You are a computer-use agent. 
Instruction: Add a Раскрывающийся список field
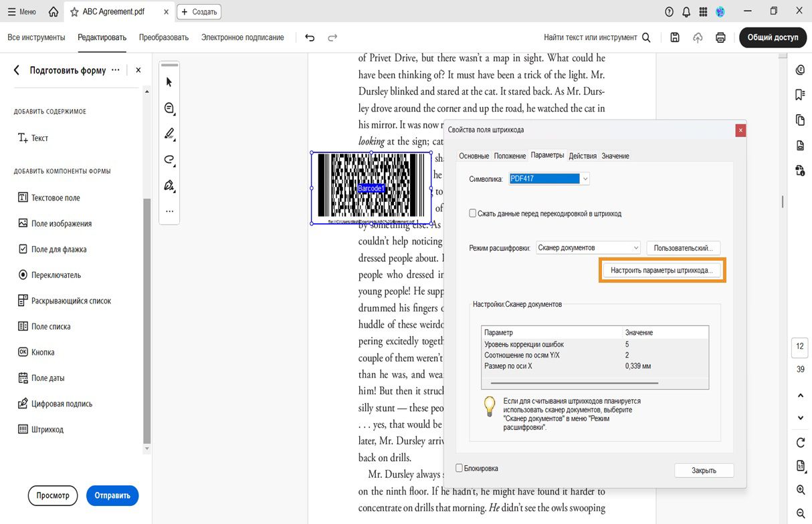pyautogui.click(x=64, y=301)
